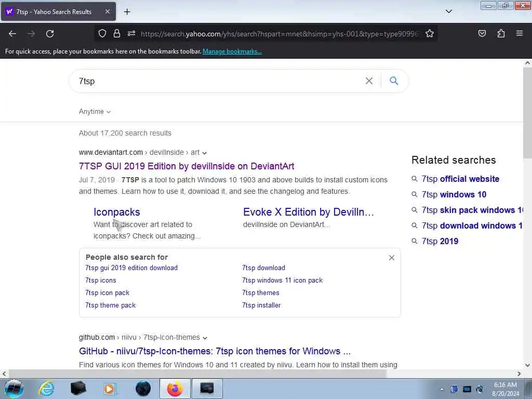This screenshot has width=532, height=399.
Task: Click the scroll down arrow of vertical scrollbar
Action: pyautogui.click(x=527, y=365)
